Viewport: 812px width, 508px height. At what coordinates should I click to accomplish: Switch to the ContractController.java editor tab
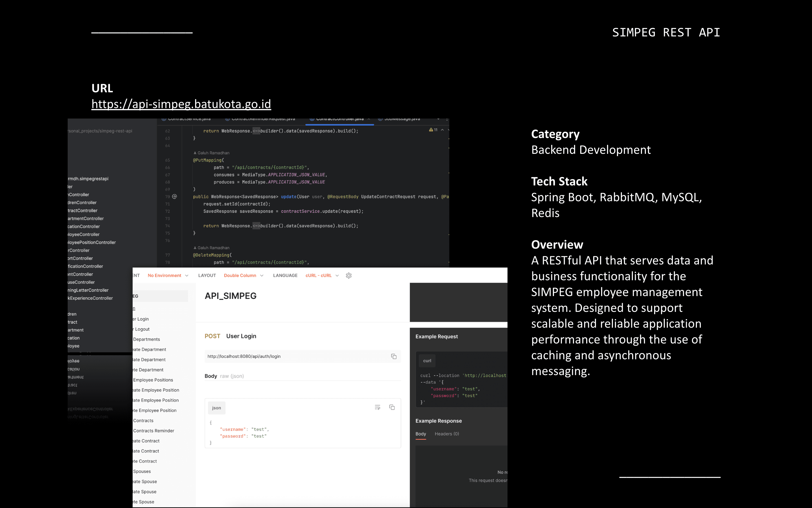coord(340,119)
